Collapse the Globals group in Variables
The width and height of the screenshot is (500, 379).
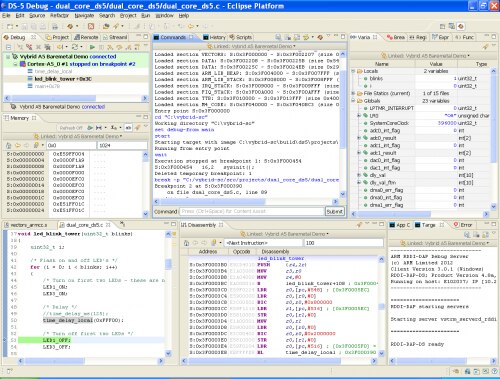coord(353,101)
